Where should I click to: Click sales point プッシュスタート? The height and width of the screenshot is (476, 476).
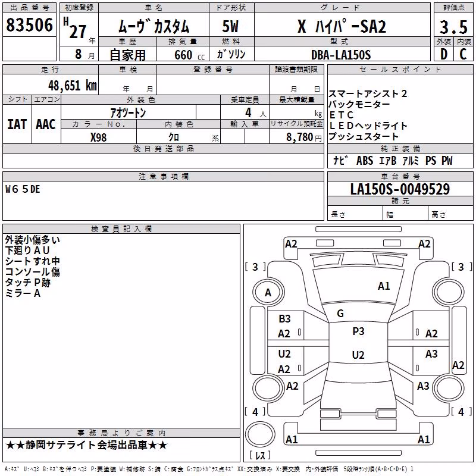coord(363,137)
